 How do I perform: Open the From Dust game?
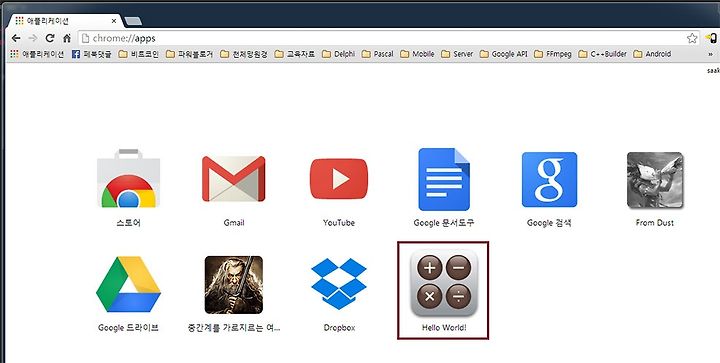(x=655, y=180)
